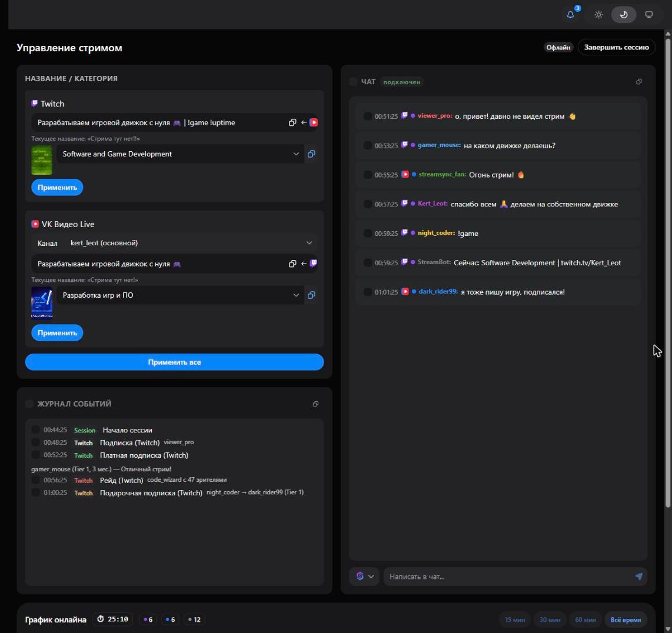Toggle the event log header checkbox
The image size is (672, 633).
pyautogui.click(x=29, y=404)
